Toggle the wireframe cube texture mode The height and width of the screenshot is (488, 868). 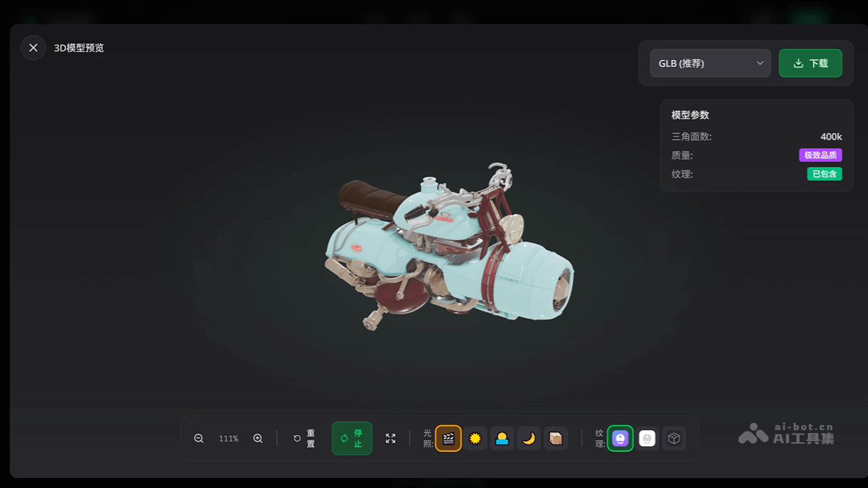click(x=674, y=439)
